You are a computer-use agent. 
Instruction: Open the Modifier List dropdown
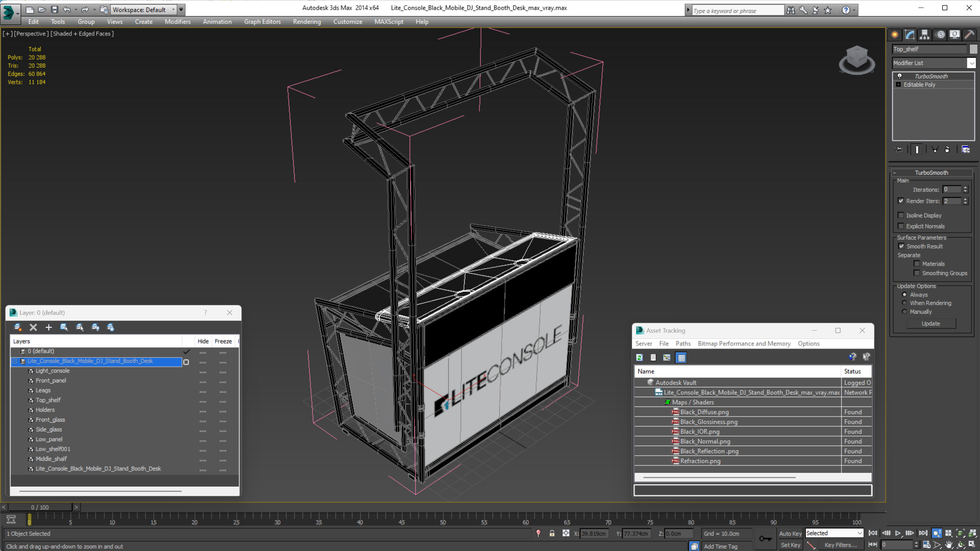tap(972, 63)
